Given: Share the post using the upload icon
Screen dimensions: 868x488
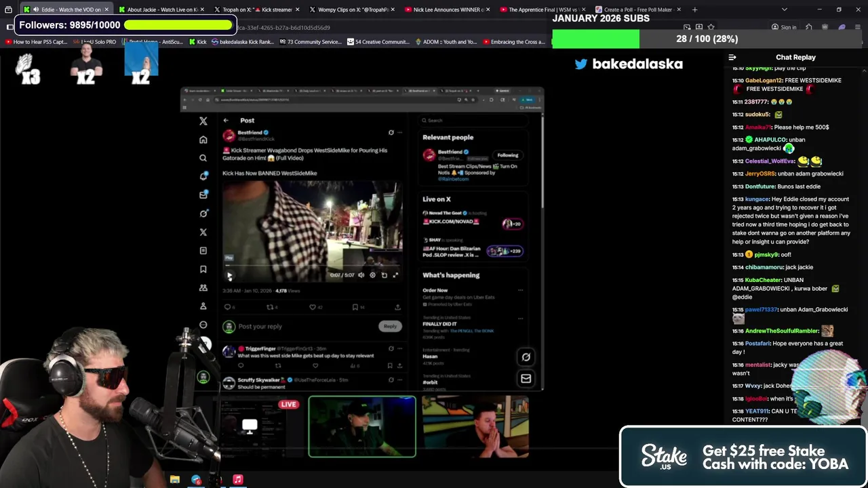Looking at the screenshot, I should click(397, 307).
